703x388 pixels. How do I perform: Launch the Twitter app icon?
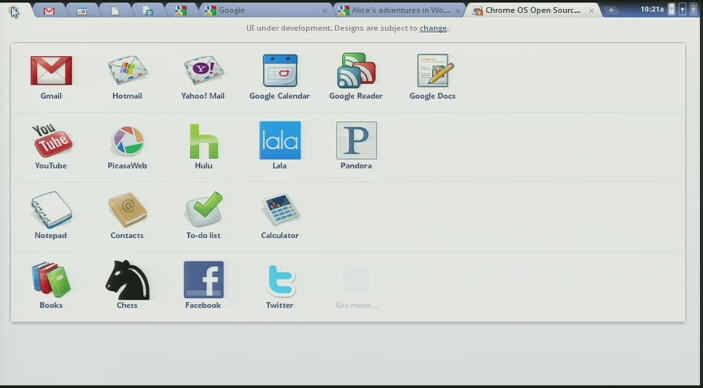281,281
